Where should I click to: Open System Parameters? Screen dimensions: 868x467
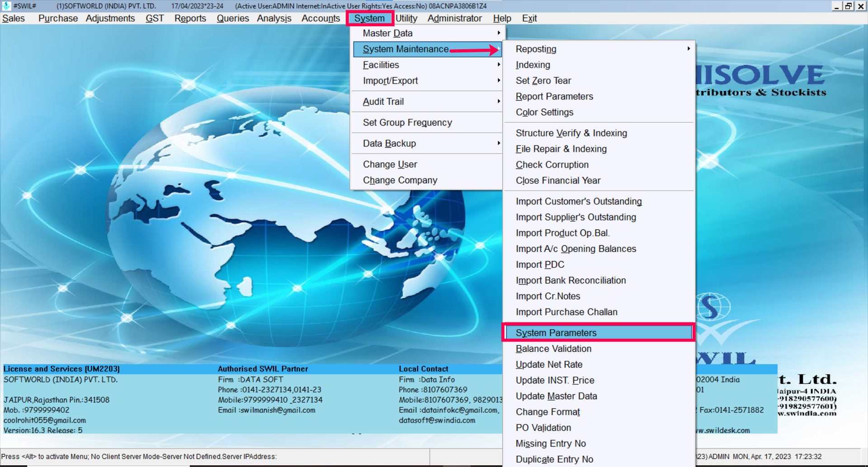599,333
